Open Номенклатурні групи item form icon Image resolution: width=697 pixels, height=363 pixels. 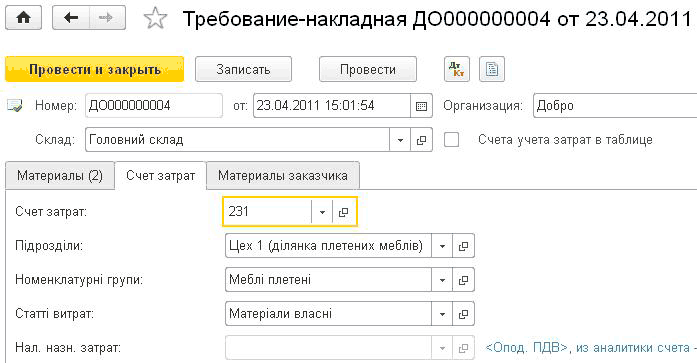463,280
